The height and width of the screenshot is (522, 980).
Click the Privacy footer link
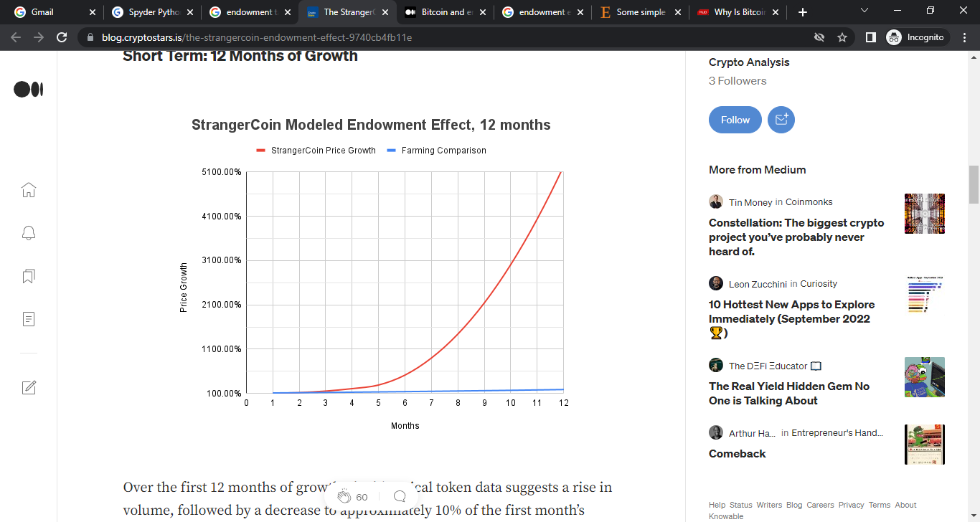[852, 505]
